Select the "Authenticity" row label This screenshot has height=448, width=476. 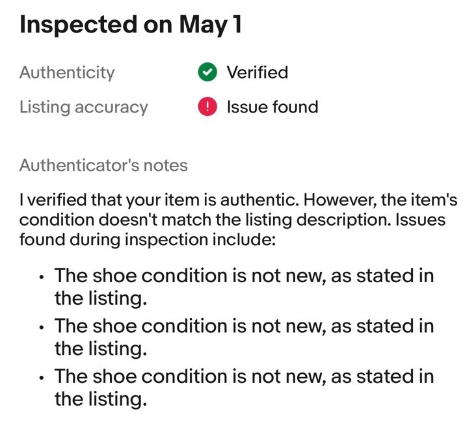pyautogui.click(x=67, y=73)
